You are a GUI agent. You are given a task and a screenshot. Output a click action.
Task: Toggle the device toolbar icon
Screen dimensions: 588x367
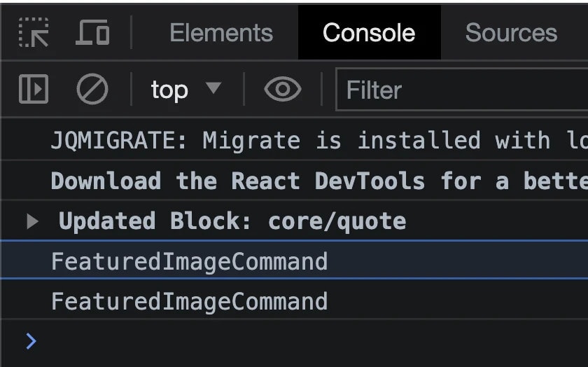tap(92, 33)
